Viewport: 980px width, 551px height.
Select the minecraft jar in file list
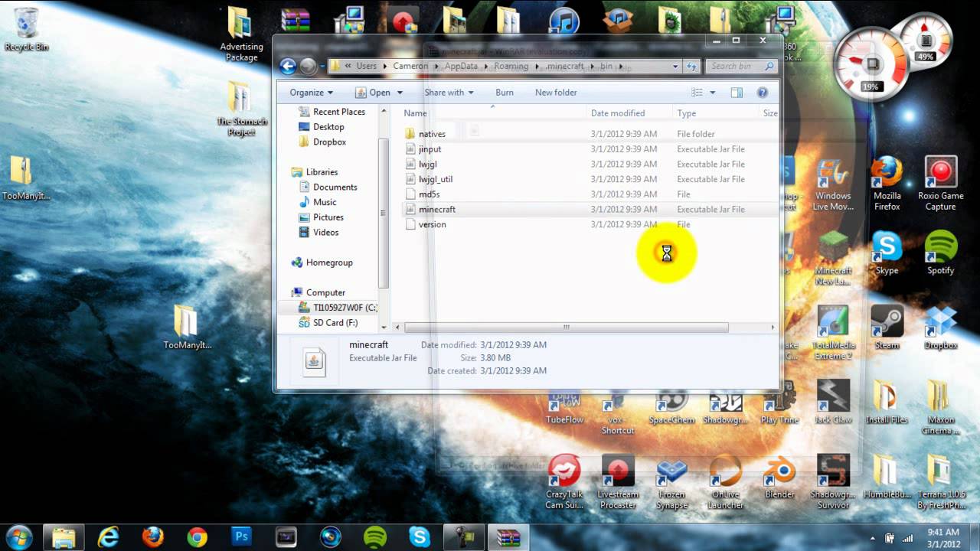436,209
